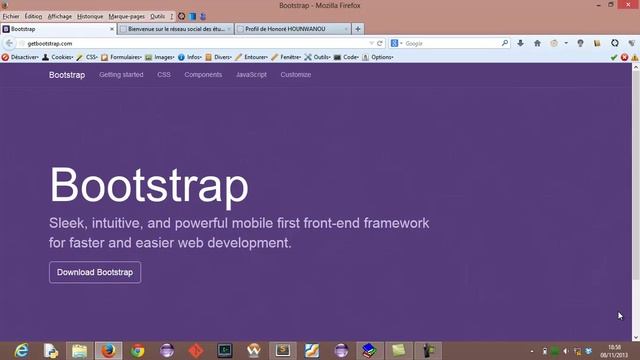
Task: Open the JavaScript page link
Action: pyautogui.click(x=251, y=75)
